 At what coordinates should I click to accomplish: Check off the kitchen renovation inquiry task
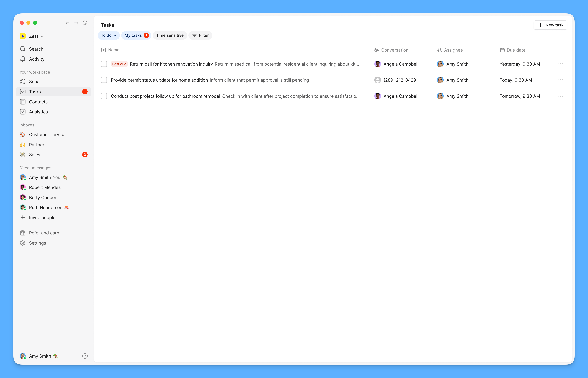click(x=104, y=64)
